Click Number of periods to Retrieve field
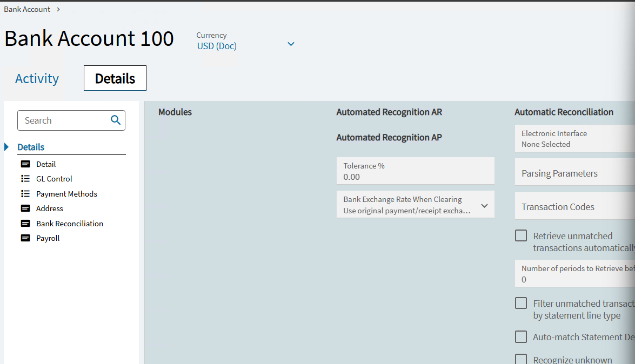Viewport: 635px width, 364px height. point(574,273)
